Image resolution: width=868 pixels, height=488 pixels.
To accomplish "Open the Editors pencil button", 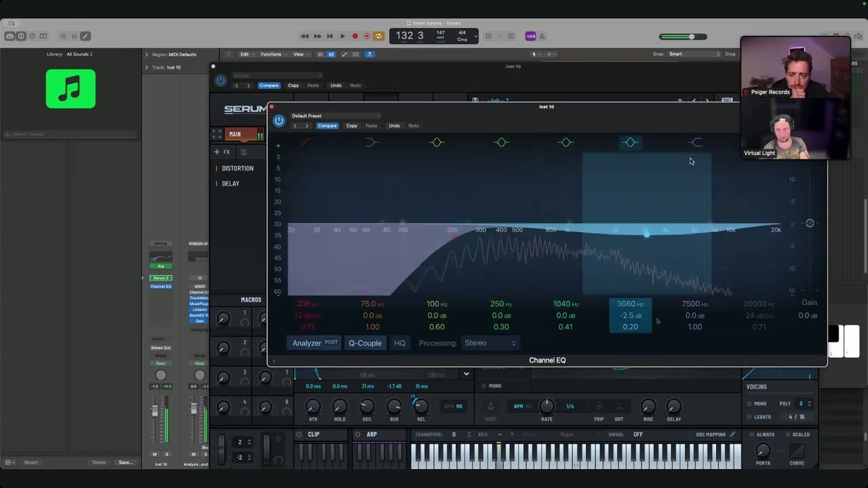I will (85, 36).
